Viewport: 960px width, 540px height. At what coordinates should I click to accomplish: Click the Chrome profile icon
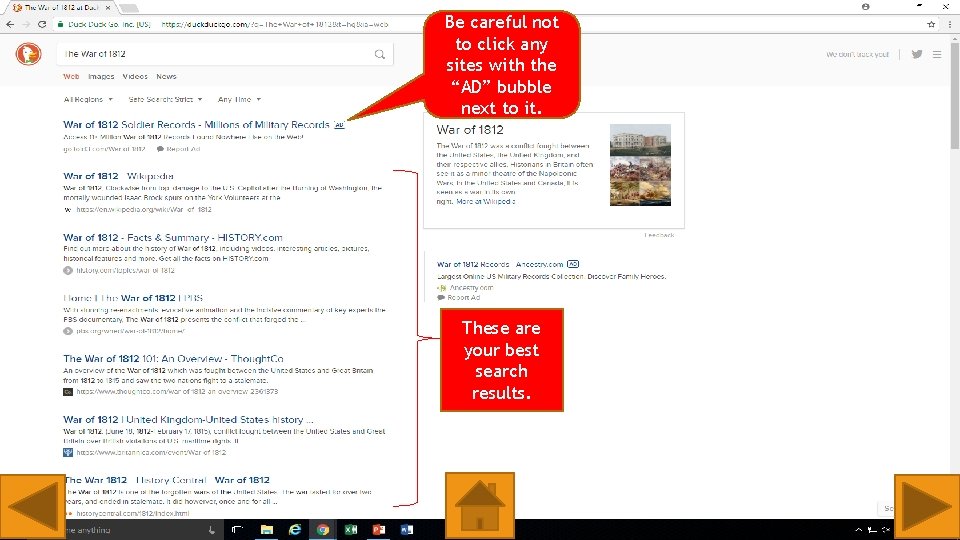(x=865, y=7)
